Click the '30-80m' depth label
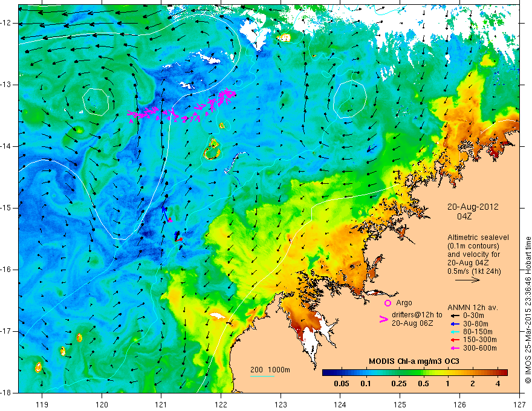Screen dimensions: 532x411 (475, 324)
